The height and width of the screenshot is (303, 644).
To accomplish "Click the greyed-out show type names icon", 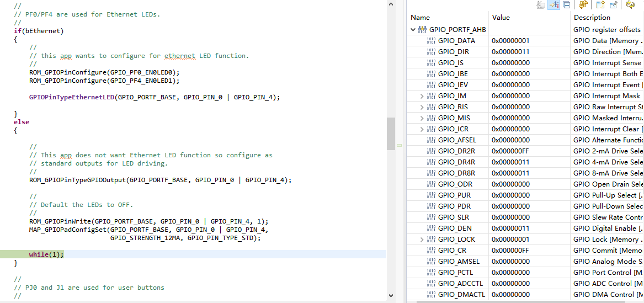I will (x=541, y=5).
